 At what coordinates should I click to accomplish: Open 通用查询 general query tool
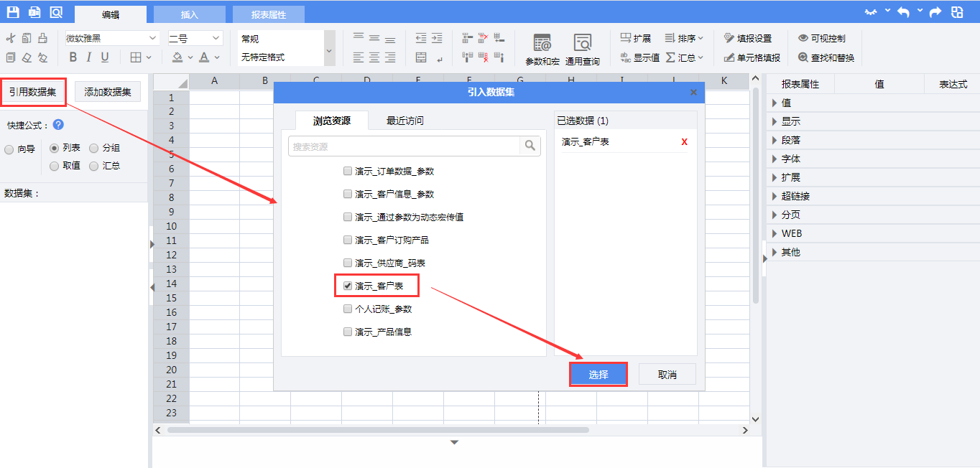point(582,49)
